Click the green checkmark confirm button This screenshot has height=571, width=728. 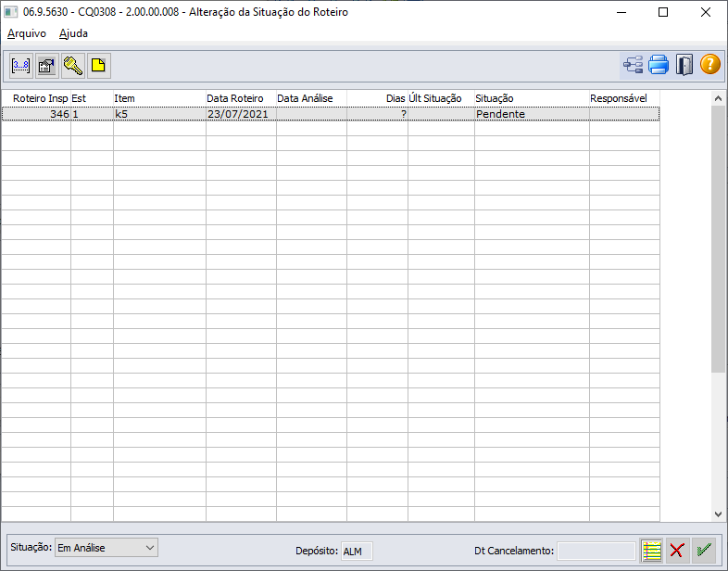tap(704, 551)
